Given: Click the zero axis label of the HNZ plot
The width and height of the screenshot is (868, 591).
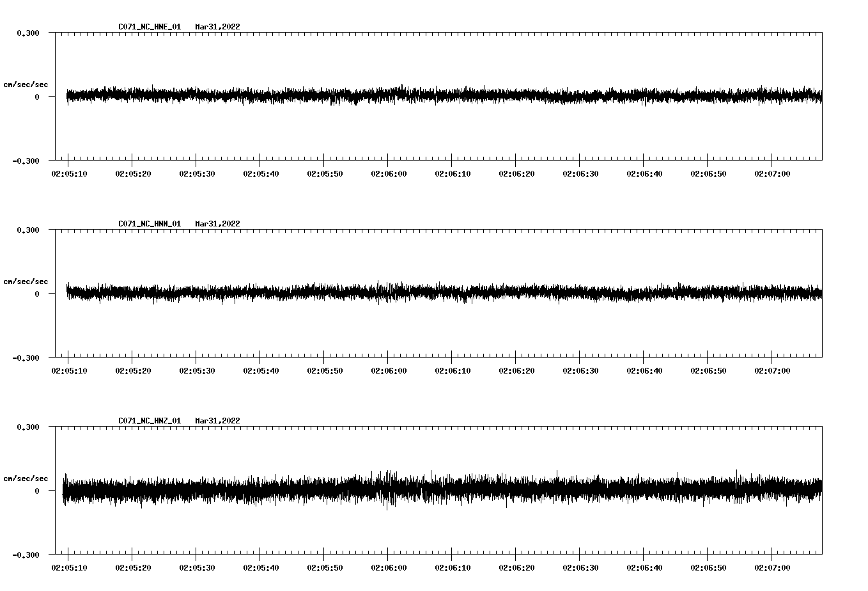Looking at the screenshot, I should point(37,491).
